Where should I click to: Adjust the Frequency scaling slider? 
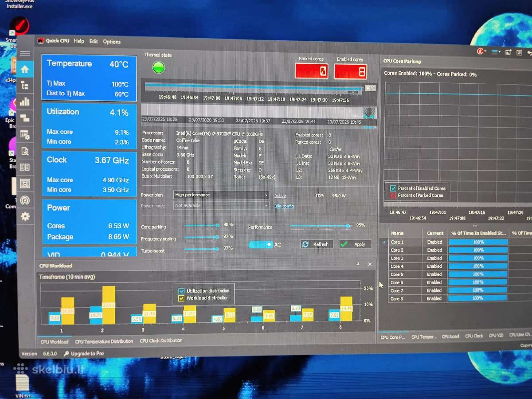pyautogui.click(x=202, y=237)
